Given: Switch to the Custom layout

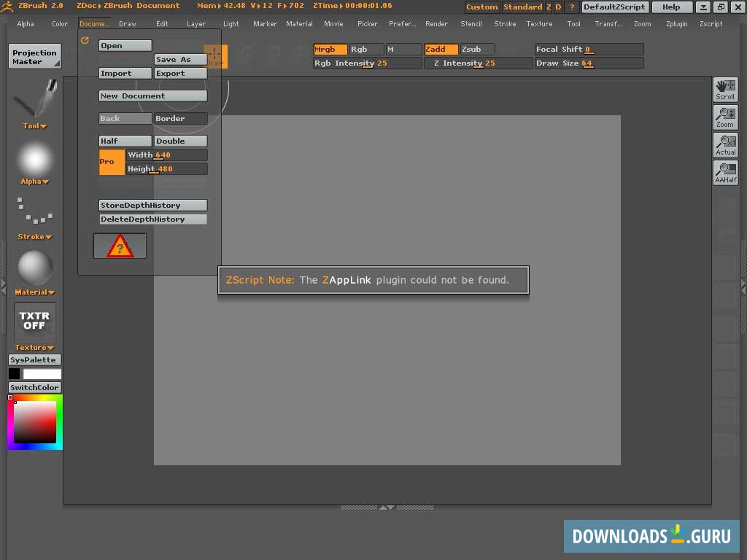Looking at the screenshot, I should pyautogui.click(x=481, y=7).
